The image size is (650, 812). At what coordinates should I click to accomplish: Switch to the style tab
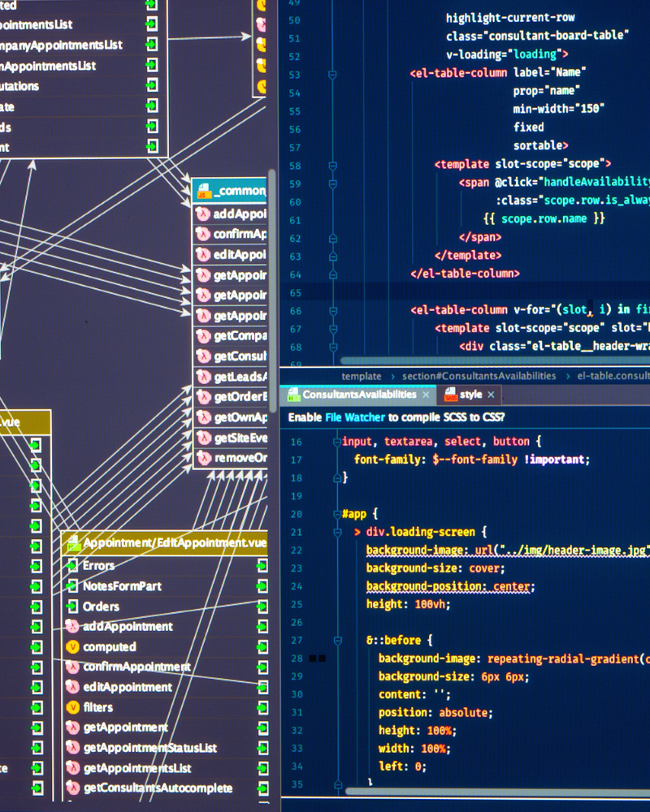[471, 394]
